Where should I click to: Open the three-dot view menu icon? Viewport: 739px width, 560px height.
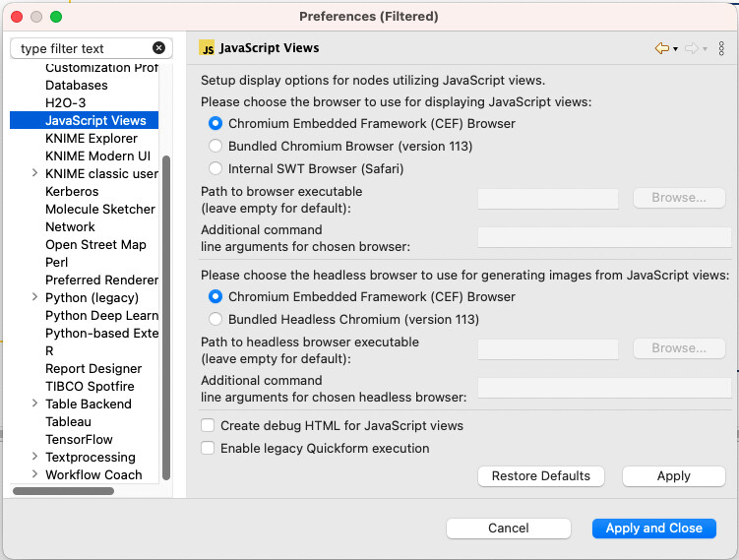(721, 48)
